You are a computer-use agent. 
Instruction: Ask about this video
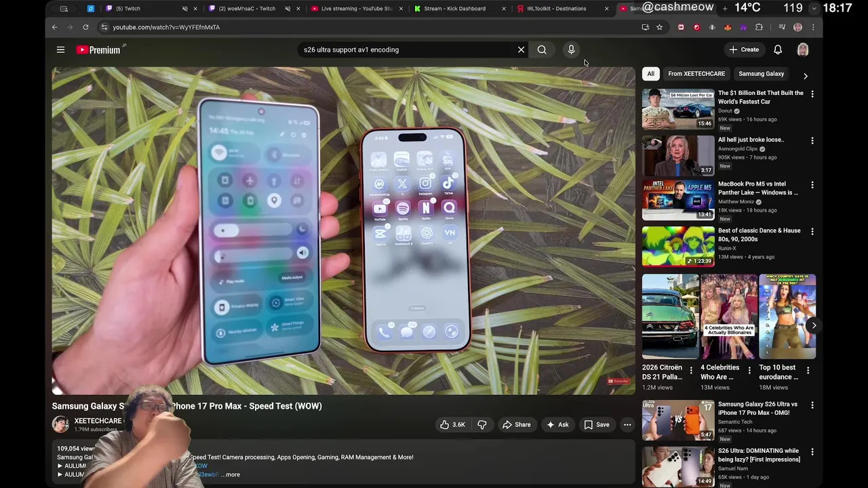(557, 425)
